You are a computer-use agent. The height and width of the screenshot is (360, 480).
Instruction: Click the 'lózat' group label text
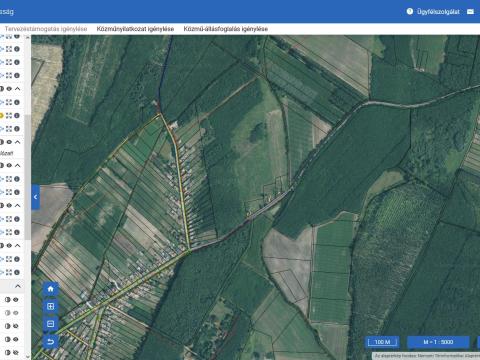[x=6, y=153]
